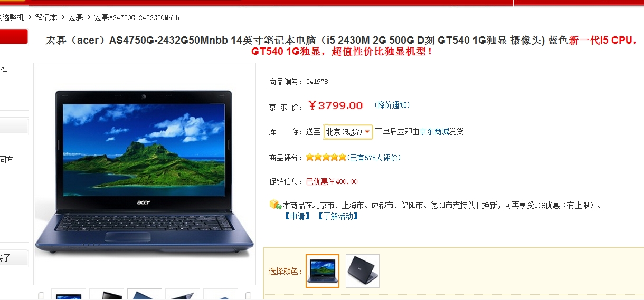The height and width of the screenshot is (300, 644).
Task: Click the main Acer laptop product image
Action: click(x=144, y=174)
